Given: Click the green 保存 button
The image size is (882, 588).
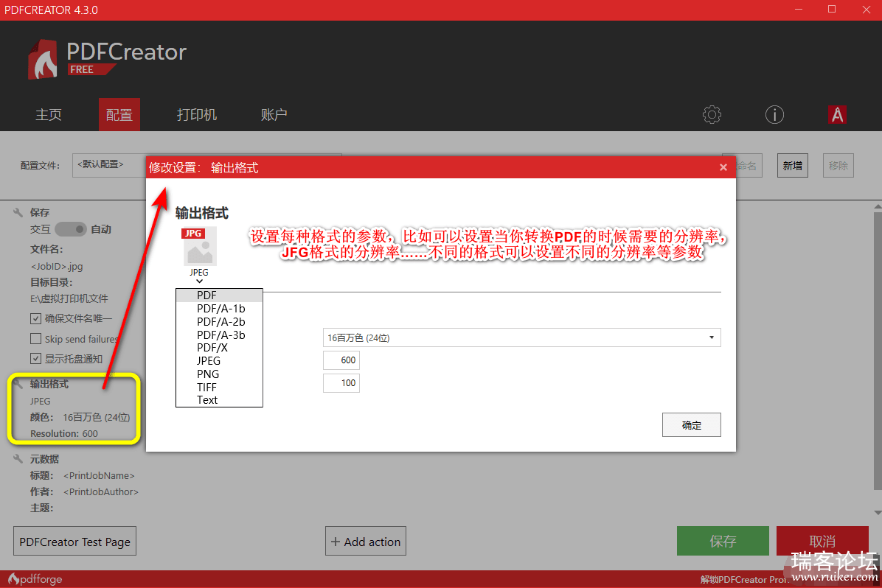Looking at the screenshot, I should click(723, 541).
